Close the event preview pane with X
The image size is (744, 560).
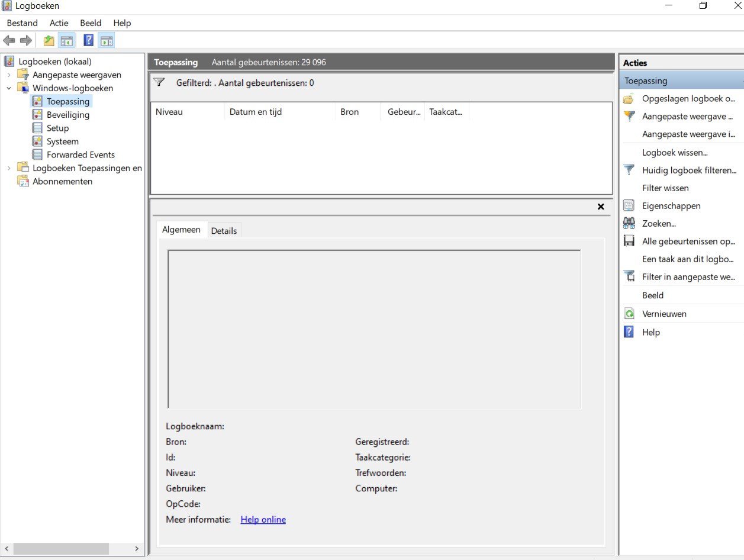[x=601, y=207]
